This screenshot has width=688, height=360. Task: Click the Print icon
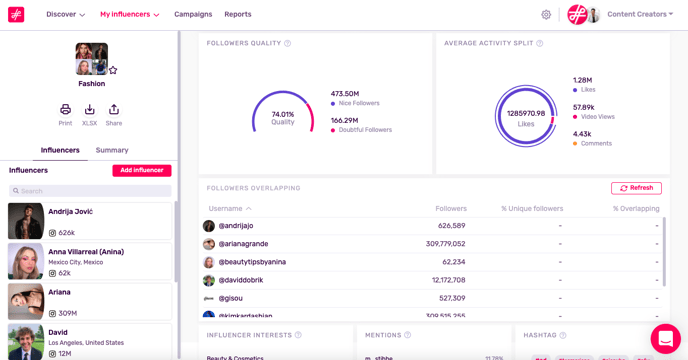click(65, 109)
